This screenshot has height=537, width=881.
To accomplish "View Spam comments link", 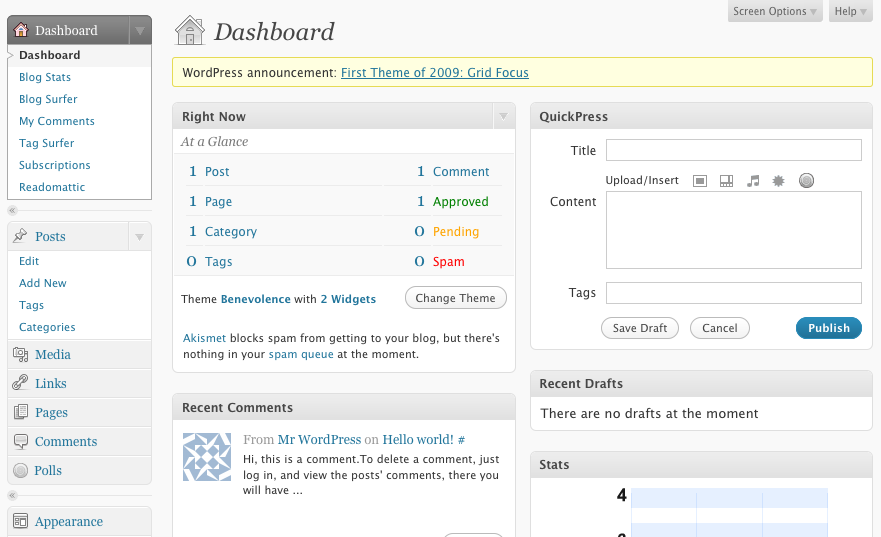I will [448, 261].
